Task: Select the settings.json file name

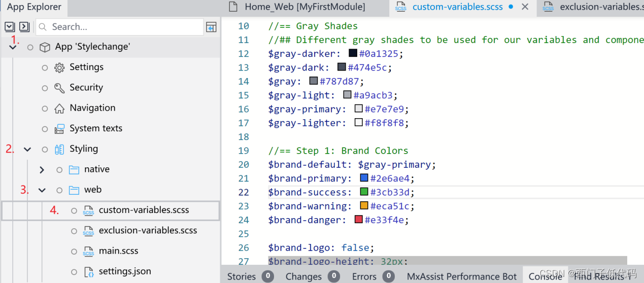Action: 125,271
